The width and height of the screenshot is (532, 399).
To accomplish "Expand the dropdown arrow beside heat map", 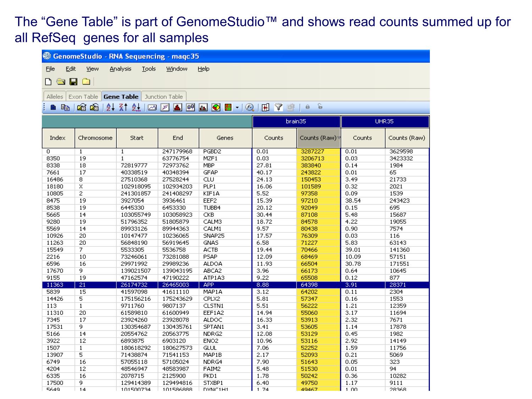I will [237, 107].
